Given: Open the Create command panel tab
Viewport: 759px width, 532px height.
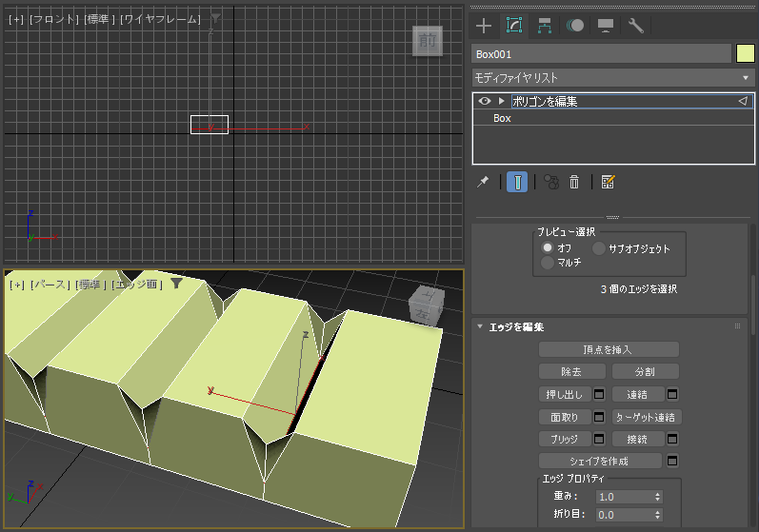Looking at the screenshot, I should tap(484, 26).
